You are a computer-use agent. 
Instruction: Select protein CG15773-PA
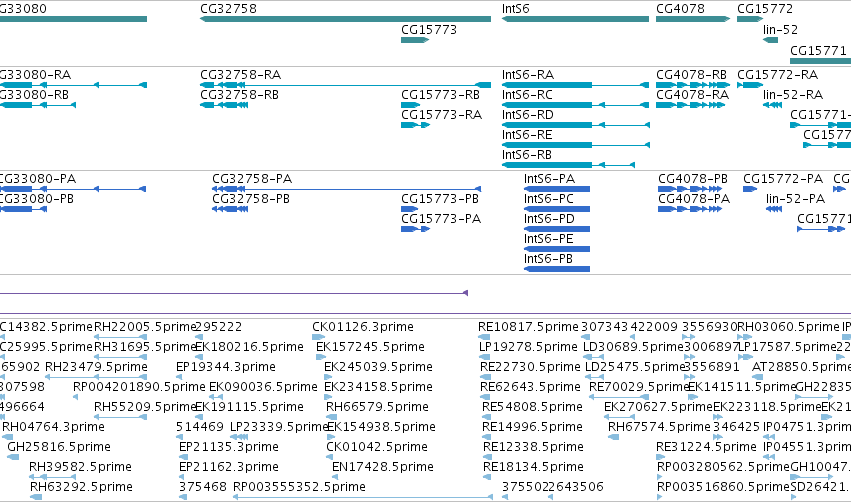415,229
